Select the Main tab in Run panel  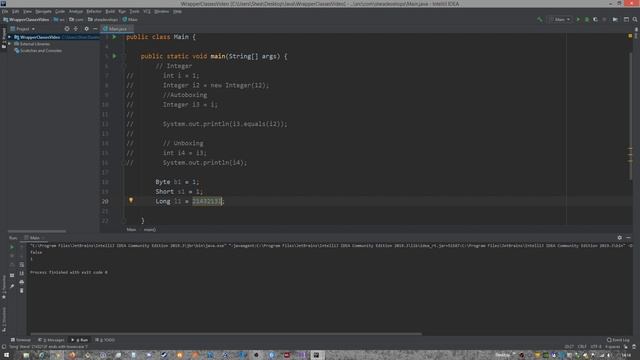tap(34, 238)
